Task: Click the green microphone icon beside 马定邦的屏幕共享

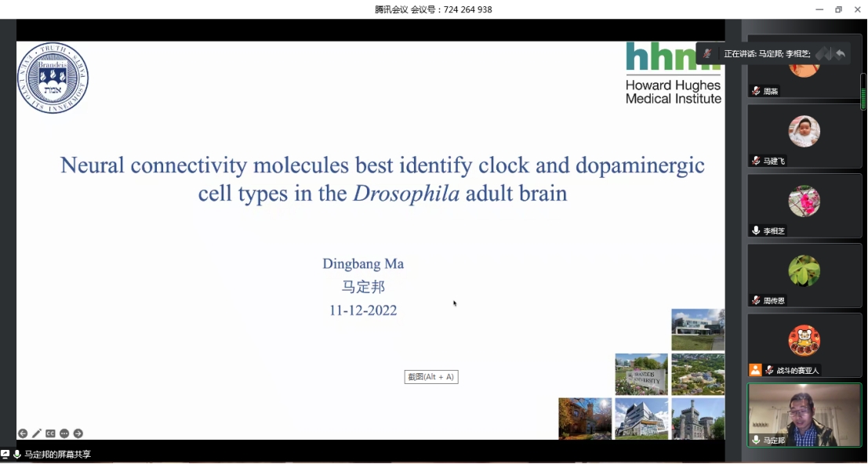Action: pos(17,455)
